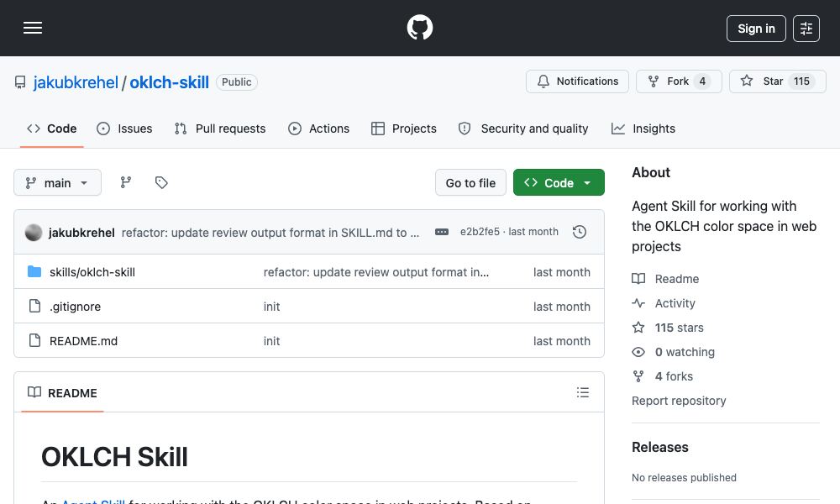840x504 pixels.
Task: Click the Go to file button
Action: point(470,182)
